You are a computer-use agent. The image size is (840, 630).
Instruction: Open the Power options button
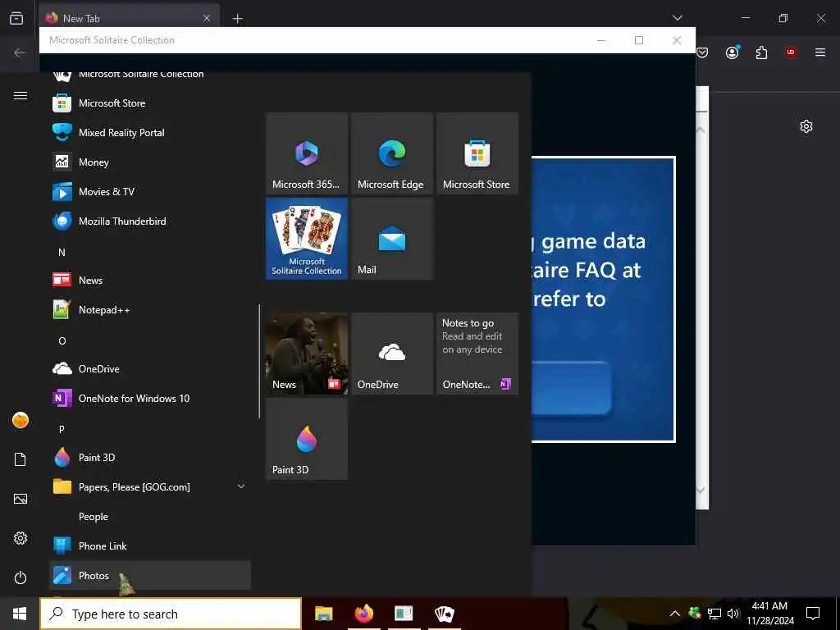pos(21,577)
